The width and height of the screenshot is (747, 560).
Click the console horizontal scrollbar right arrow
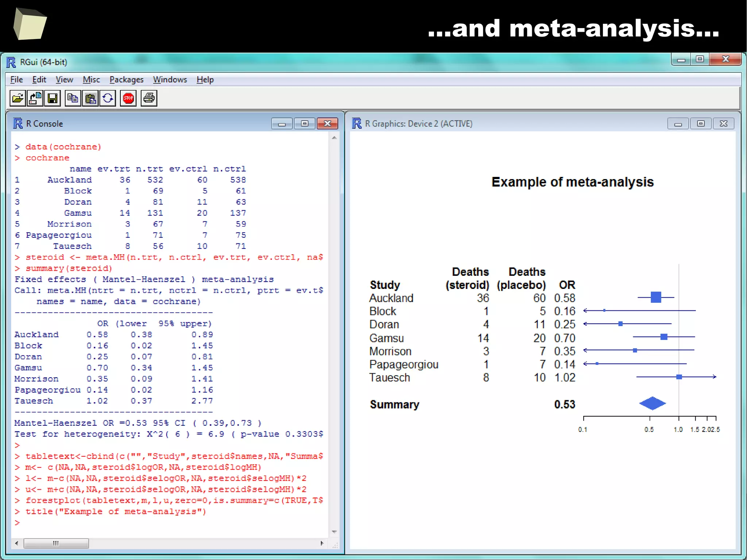(x=322, y=543)
